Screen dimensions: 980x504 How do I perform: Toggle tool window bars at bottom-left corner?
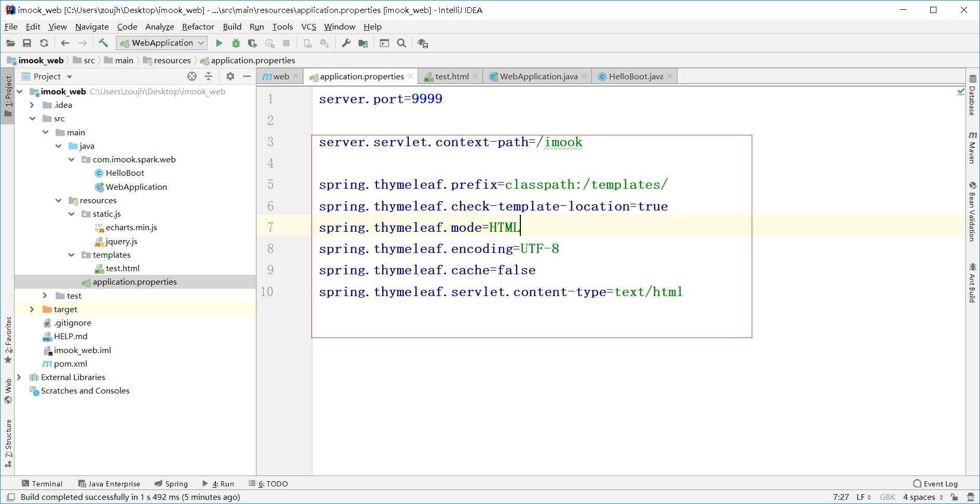coord(10,497)
